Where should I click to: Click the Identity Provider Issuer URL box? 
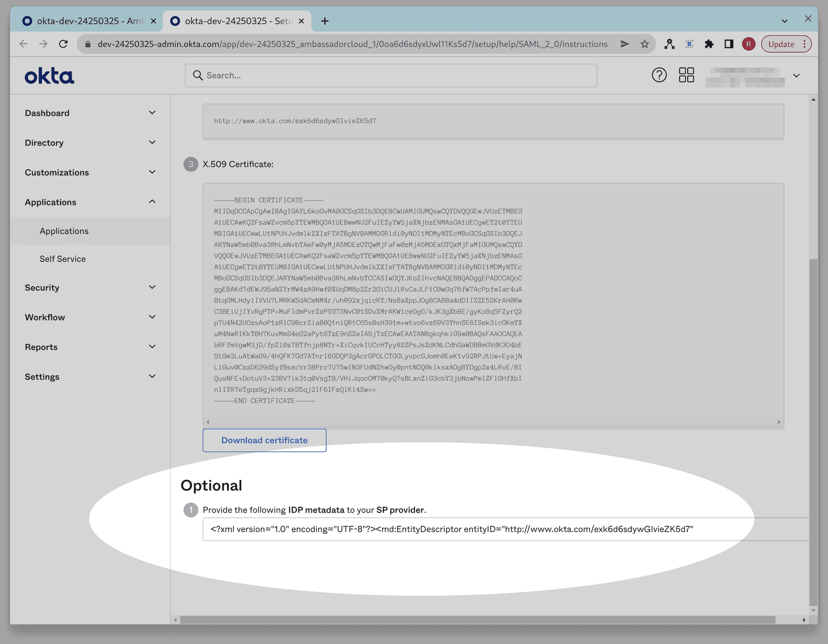click(493, 121)
